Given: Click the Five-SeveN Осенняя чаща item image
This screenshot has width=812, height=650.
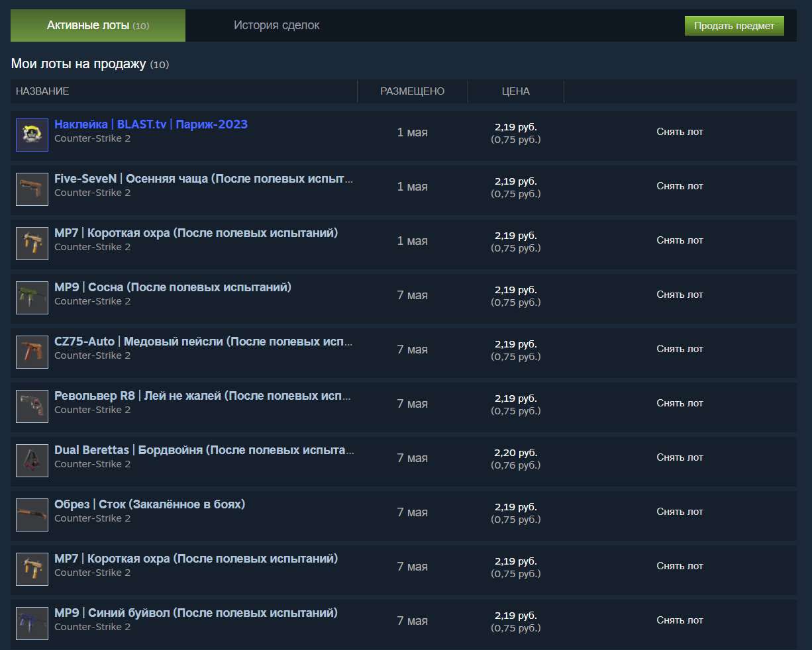Looking at the screenshot, I should click(32, 189).
